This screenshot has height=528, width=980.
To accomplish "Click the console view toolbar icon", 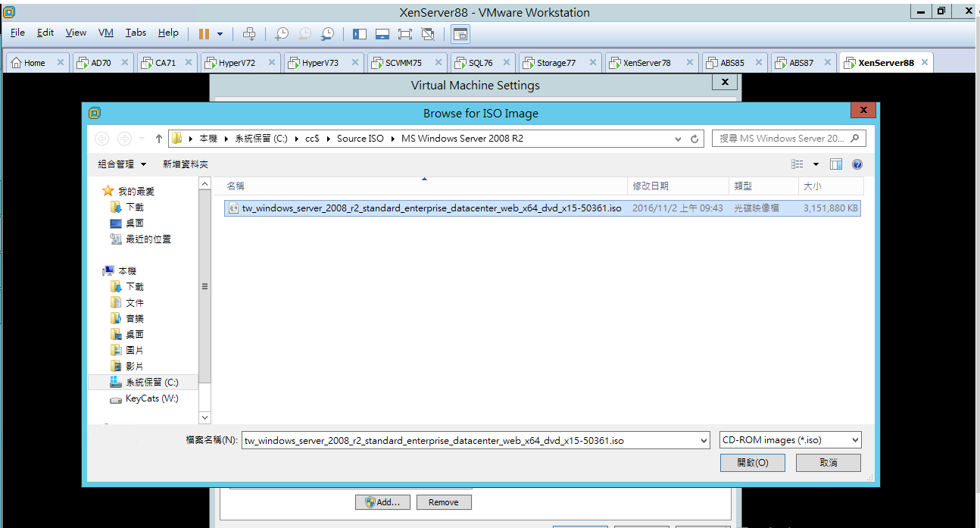I will [x=460, y=34].
